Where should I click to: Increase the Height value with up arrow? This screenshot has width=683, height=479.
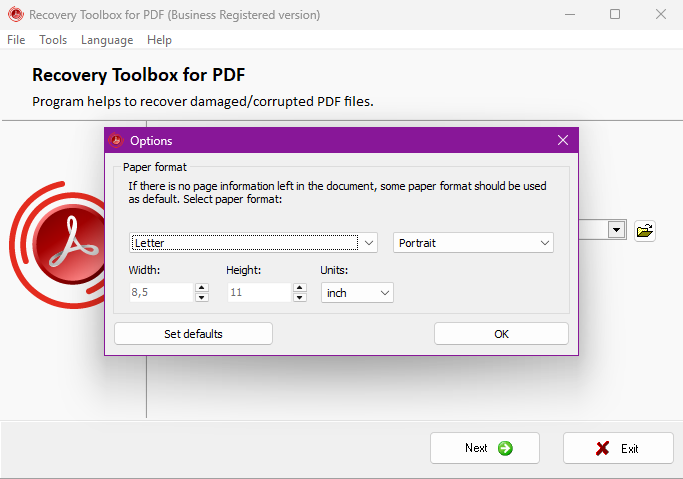point(300,288)
